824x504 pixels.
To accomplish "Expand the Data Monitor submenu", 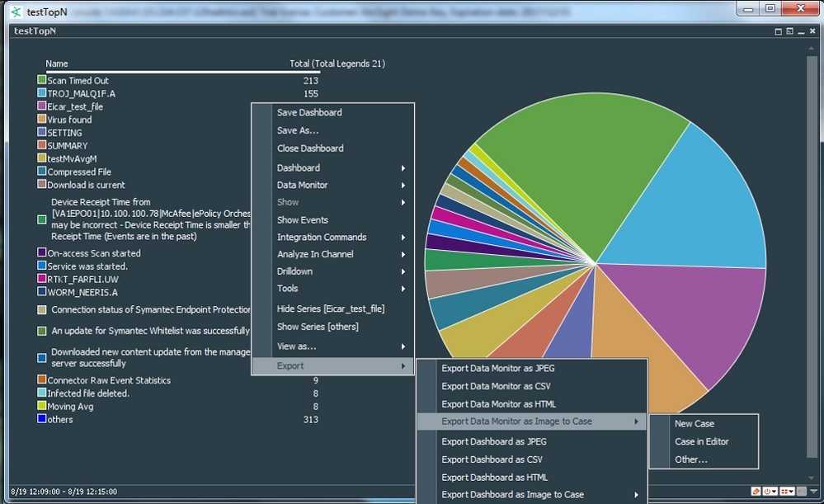I will 333,185.
